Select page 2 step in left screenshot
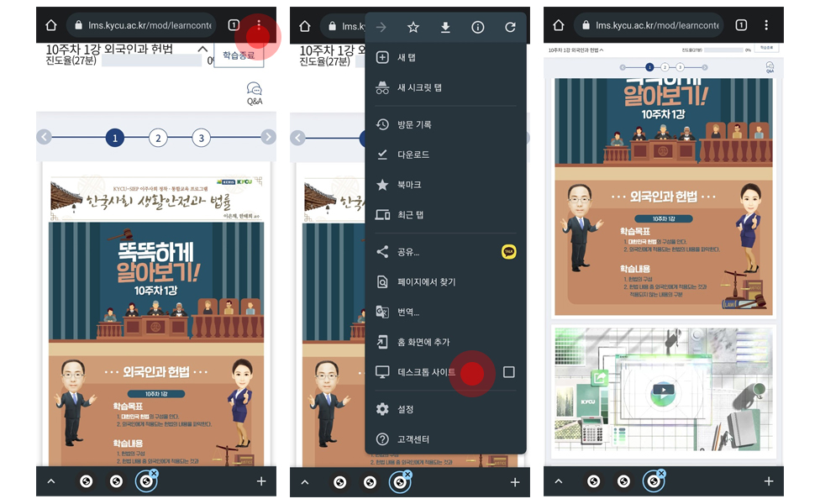This screenshot has height=504, width=820. tap(158, 138)
